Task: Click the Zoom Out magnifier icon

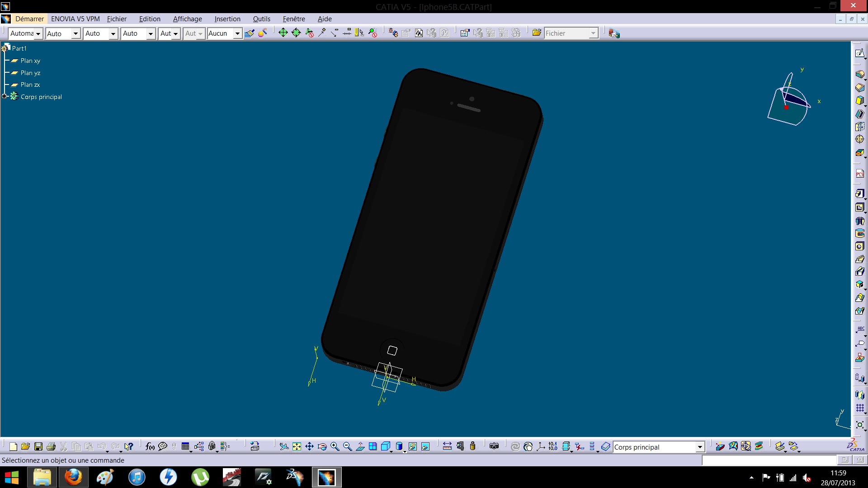Action: [348, 447]
